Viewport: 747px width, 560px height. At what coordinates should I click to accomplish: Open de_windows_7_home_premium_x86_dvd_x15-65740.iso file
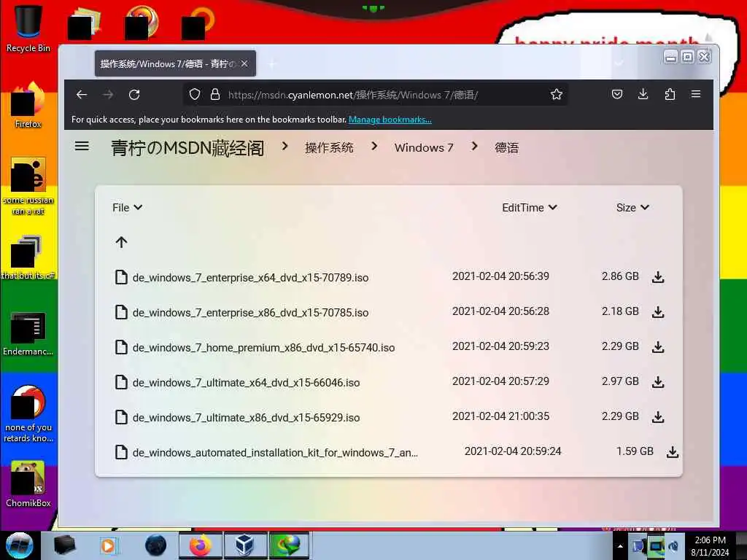263,348
